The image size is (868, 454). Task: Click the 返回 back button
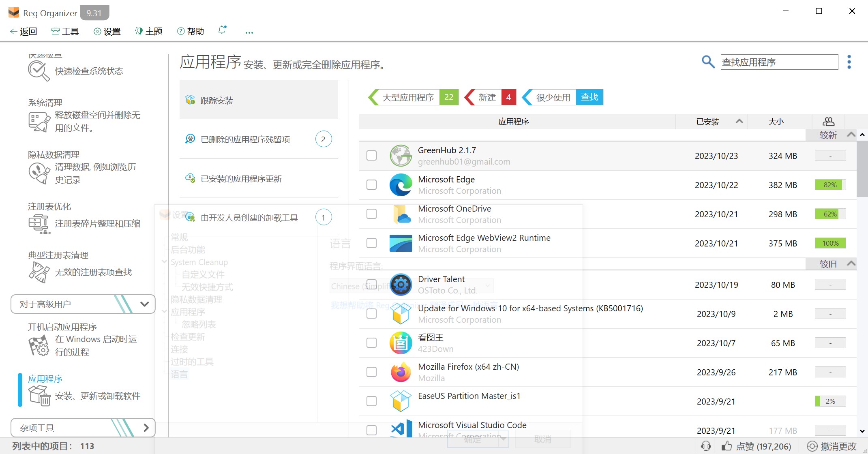[x=24, y=31]
